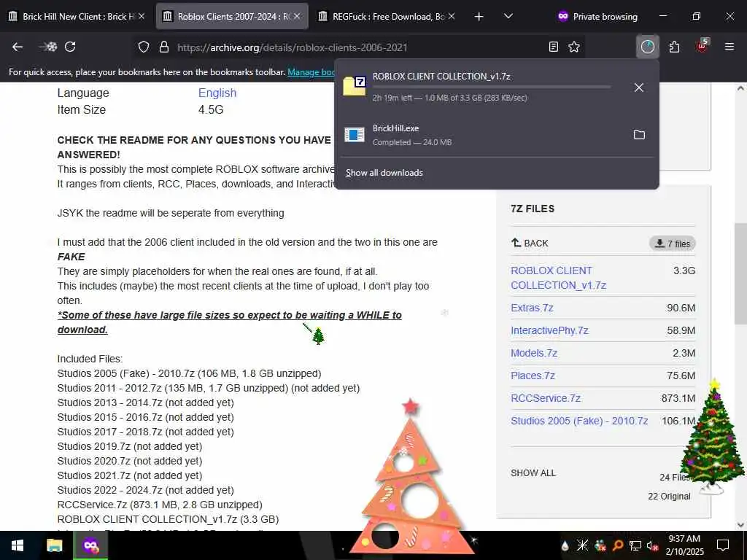Go BACK in the 7Z files list

pos(530,243)
